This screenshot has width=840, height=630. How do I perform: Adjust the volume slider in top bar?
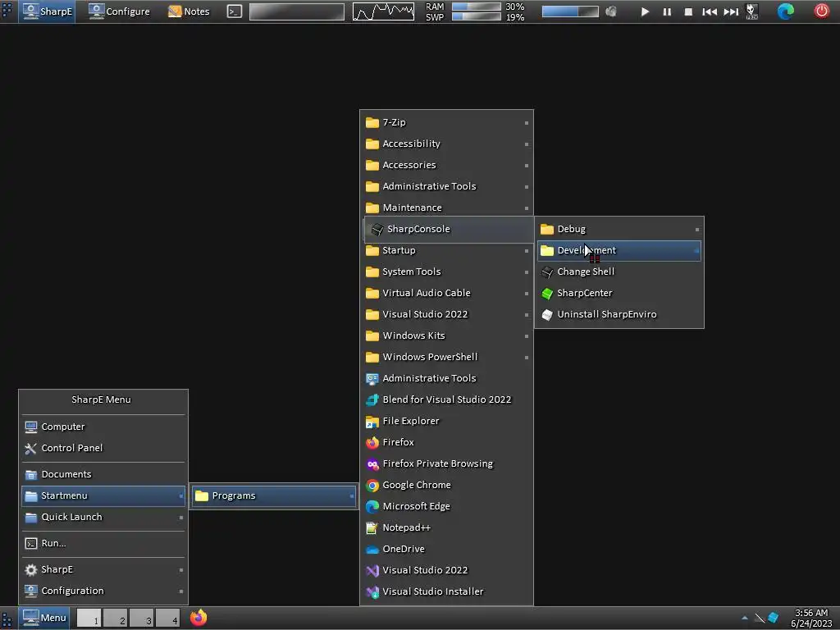[570, 11]
